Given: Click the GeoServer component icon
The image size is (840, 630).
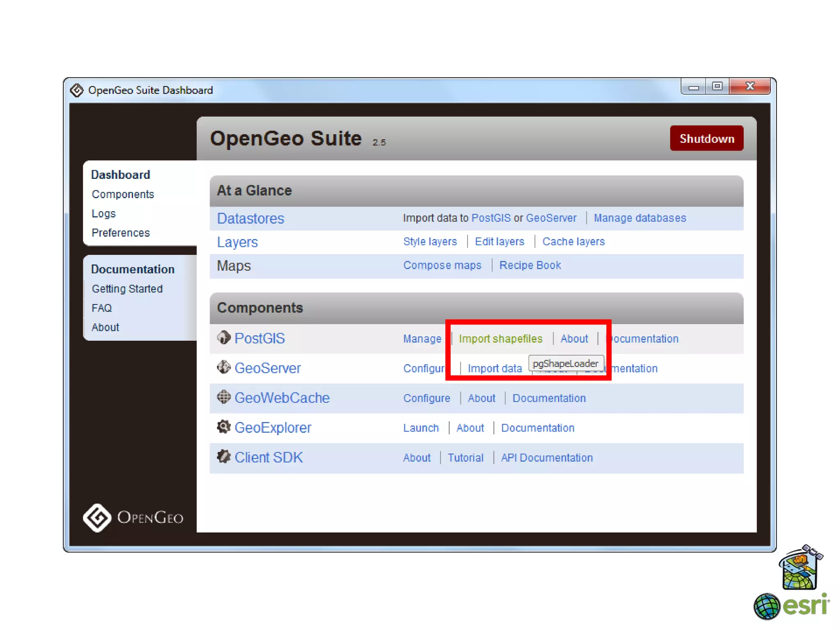Looking at the screenshot, I should tap(224, 367).
